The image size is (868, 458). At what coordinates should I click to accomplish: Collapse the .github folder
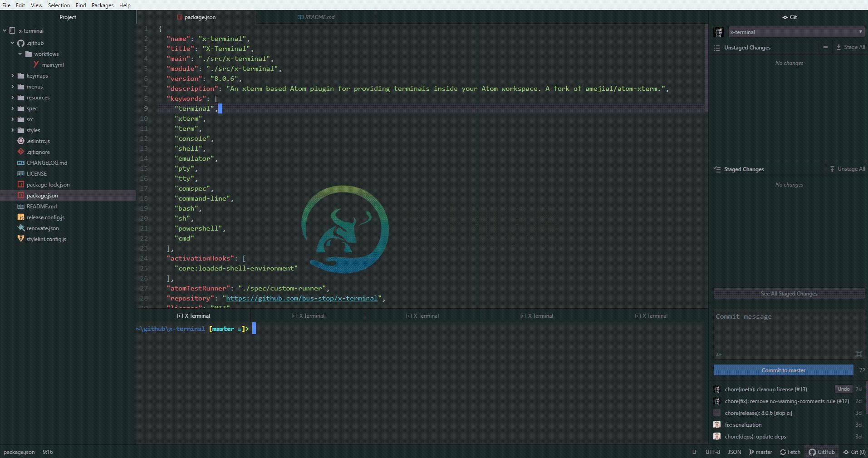point(12,43)
